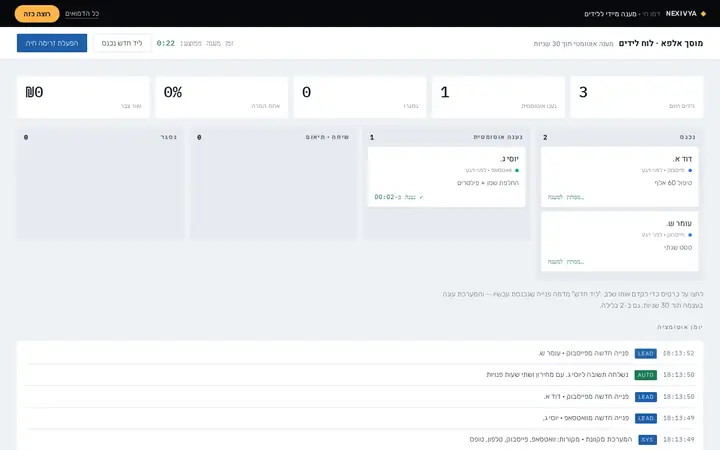Viewport: 720px width, 450px height.
Task: Click "טסט שנתי" text on עומר ש. card
Action: click(x=678, y=248)
